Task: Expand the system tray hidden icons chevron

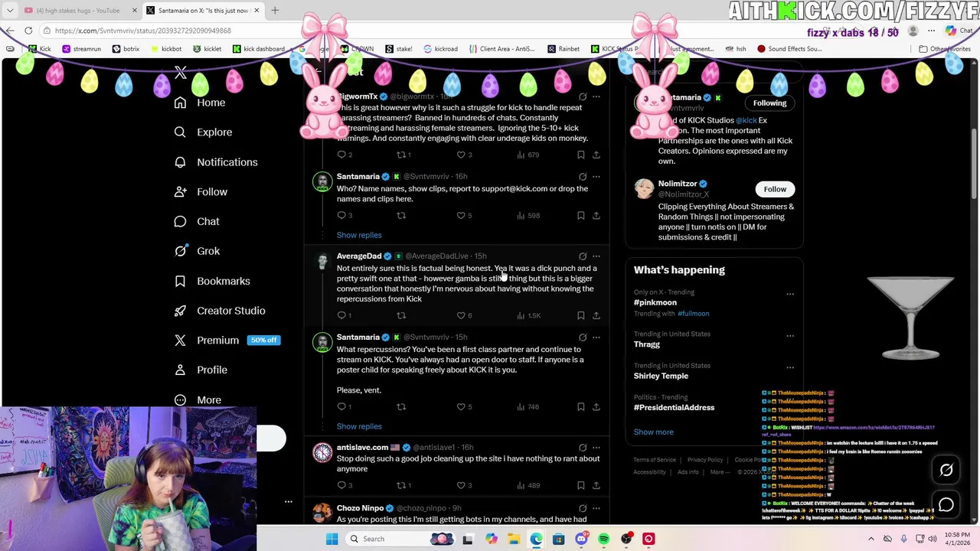Action: click(x=871, y=539)
